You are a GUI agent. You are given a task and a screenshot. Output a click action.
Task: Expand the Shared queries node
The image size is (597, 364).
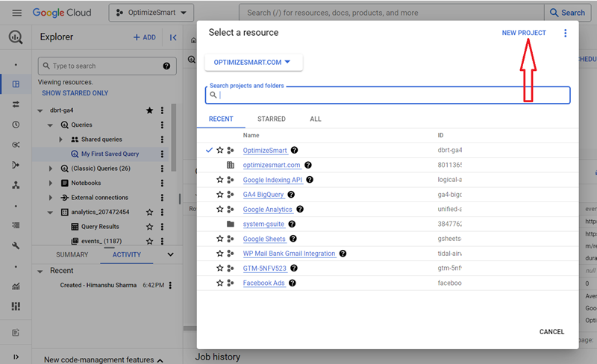click(x=60, y=139)
